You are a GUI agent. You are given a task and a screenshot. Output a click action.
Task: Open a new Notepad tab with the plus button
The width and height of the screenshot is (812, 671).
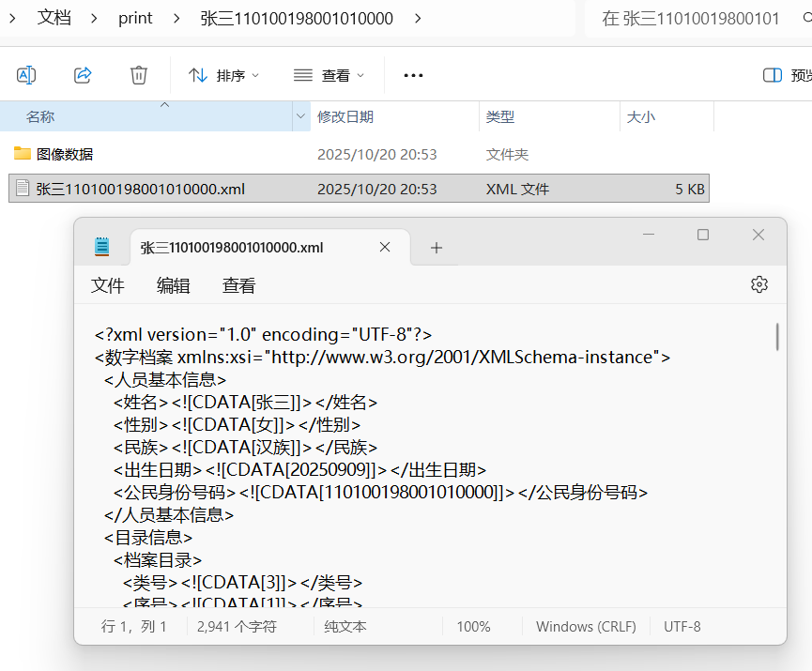tap(436, 247)
